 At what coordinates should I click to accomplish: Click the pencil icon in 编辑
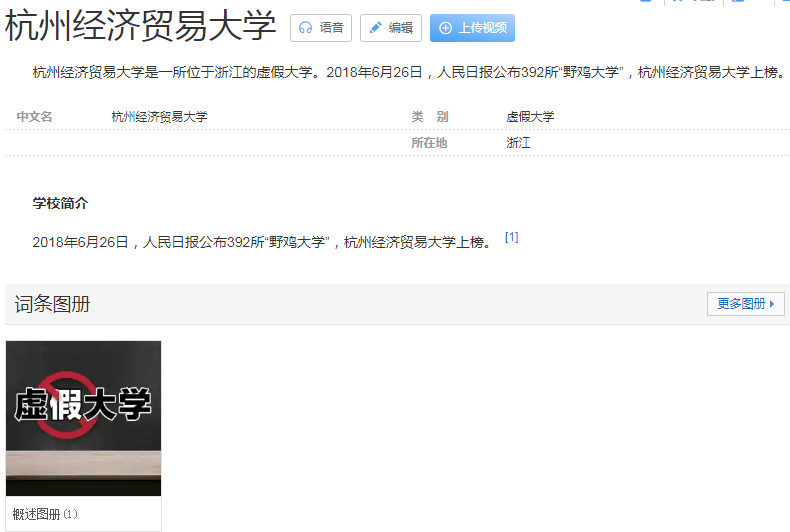pyautogui.click(x=376, y=28)
